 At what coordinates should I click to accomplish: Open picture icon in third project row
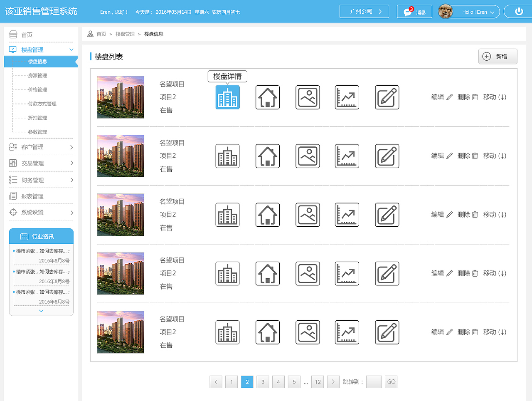click(308, 215)
